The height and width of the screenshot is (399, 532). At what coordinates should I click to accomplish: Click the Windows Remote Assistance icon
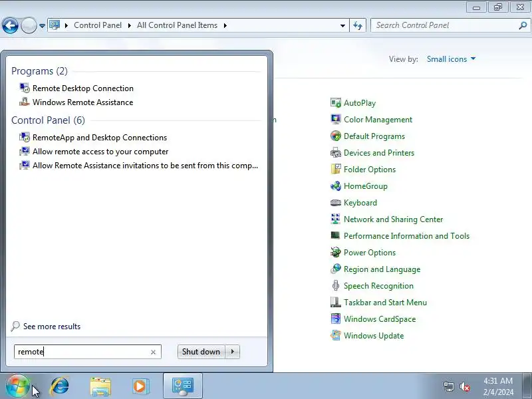[25, 102]
